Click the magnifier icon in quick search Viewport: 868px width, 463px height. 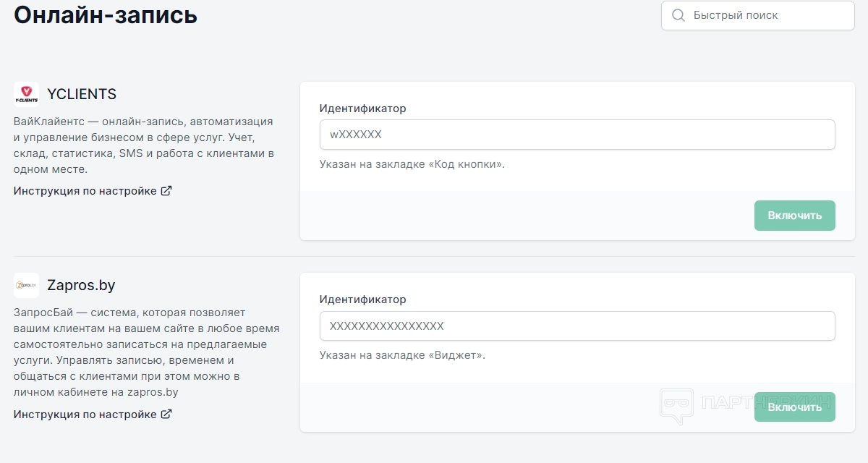point(678,15)
